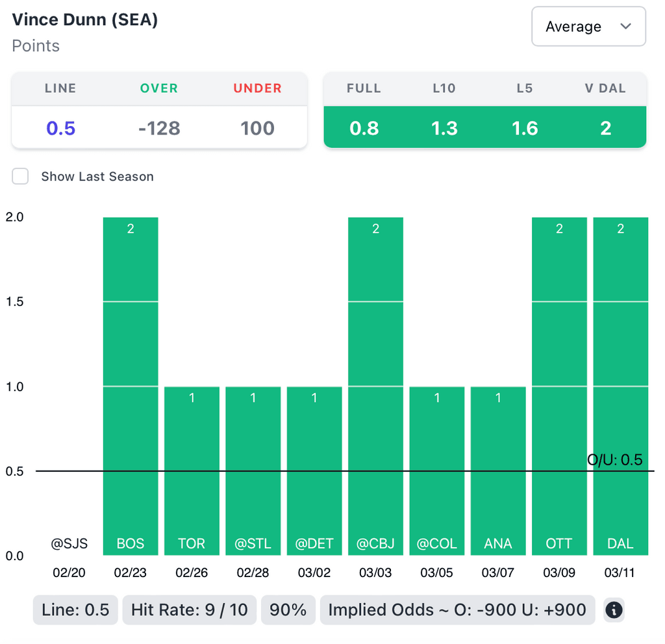
Task: Select the DAL game bar on 03/11
Action: tap(620, 386)
